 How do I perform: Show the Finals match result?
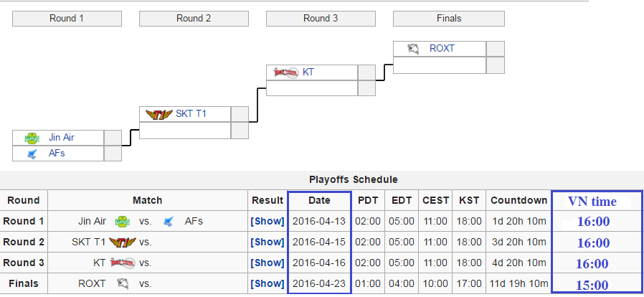tap(267, 283)
